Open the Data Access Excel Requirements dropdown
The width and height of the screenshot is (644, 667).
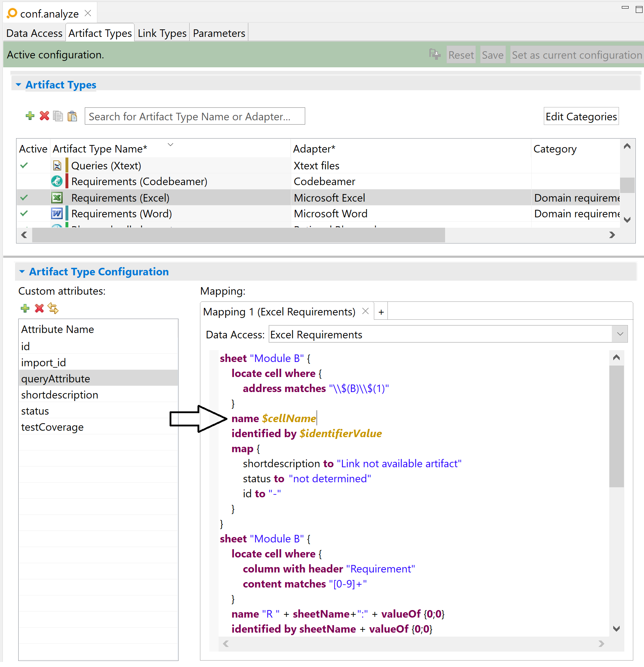coord(620,334)
